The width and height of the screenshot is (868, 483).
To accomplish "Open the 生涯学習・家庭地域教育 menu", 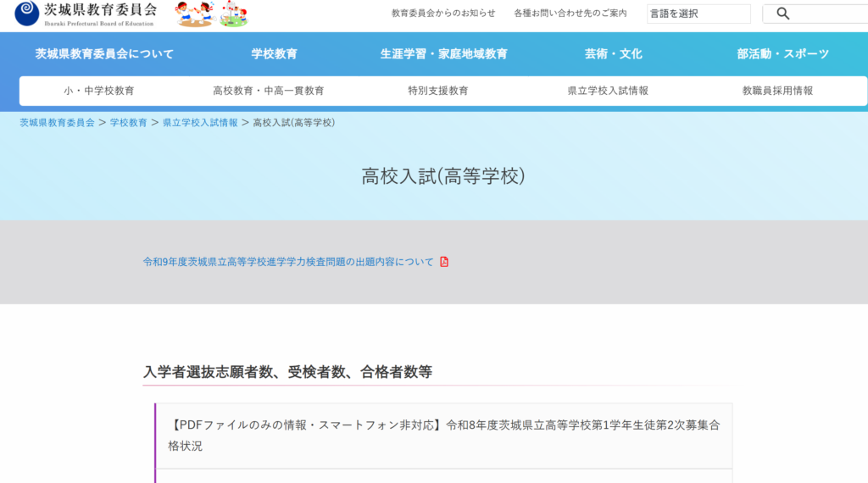I will click(x=443, y=53).
